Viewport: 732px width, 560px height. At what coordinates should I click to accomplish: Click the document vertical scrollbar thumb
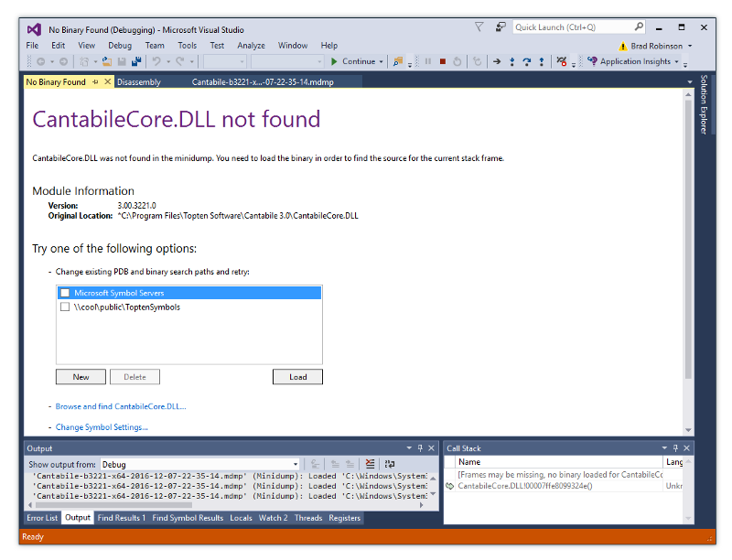pyautogui.click(x=688, y=240)
